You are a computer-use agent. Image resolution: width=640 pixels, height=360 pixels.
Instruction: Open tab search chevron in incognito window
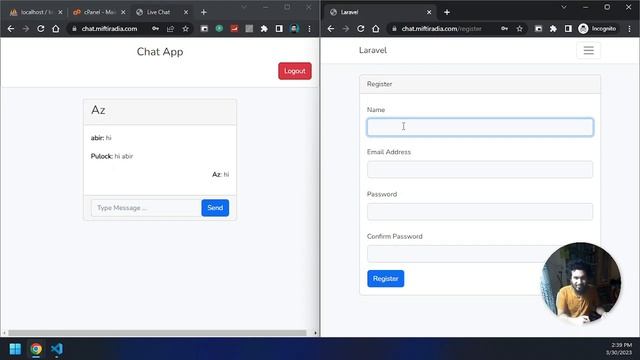pos(564,7)
